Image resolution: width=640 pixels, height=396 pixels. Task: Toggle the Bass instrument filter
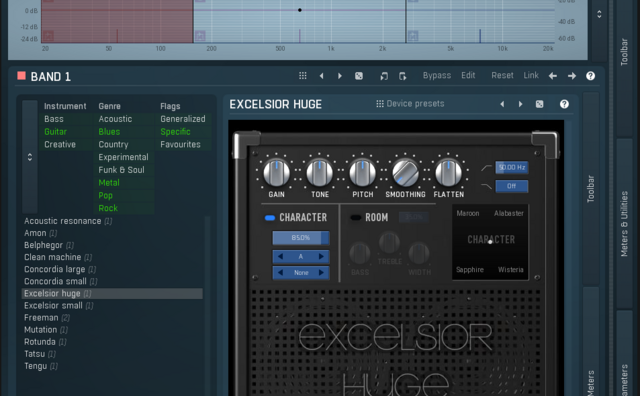click(x=54, y=119)
